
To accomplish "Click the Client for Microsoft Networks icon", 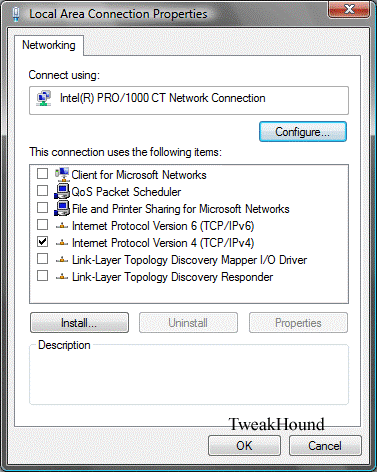I will [62, 174].
